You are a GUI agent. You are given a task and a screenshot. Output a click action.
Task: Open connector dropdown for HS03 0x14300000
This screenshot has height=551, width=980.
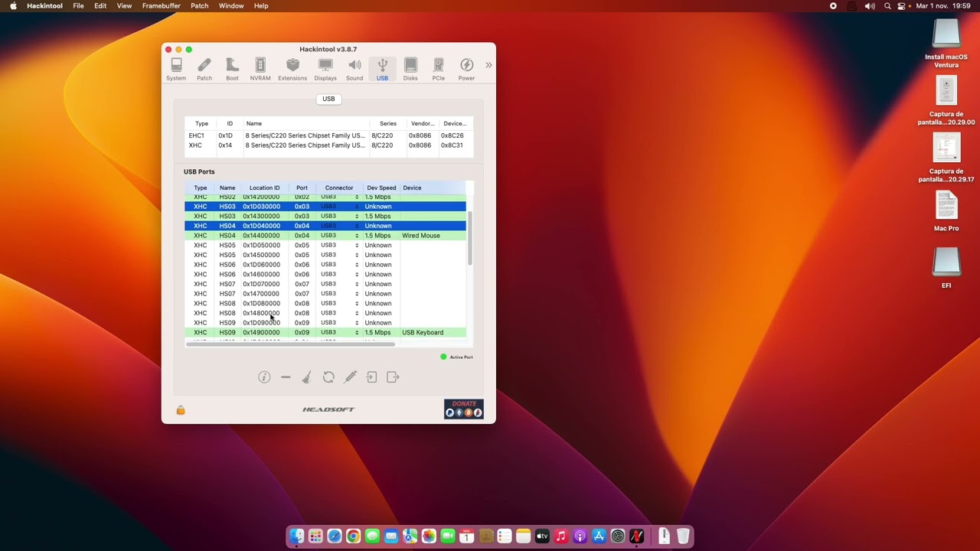[x=339, y=216]
